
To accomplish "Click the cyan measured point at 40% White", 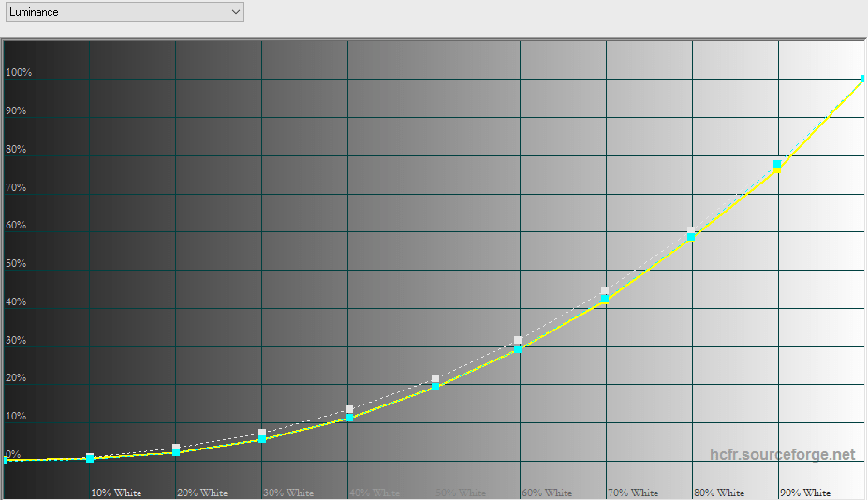I will click(349, 417).
